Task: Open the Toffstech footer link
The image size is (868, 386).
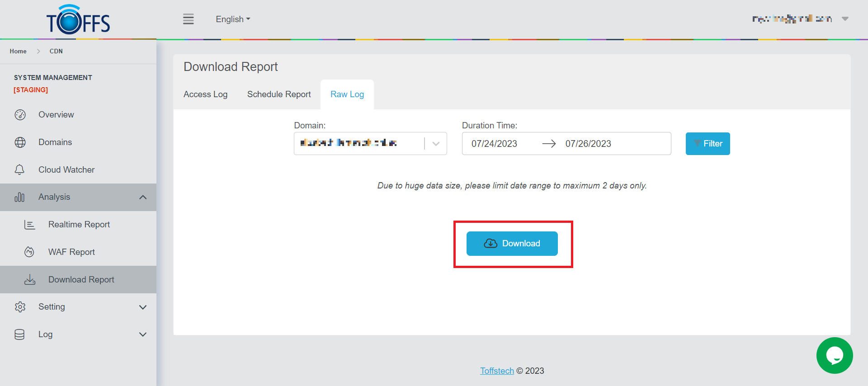Action: coord(497,371)
